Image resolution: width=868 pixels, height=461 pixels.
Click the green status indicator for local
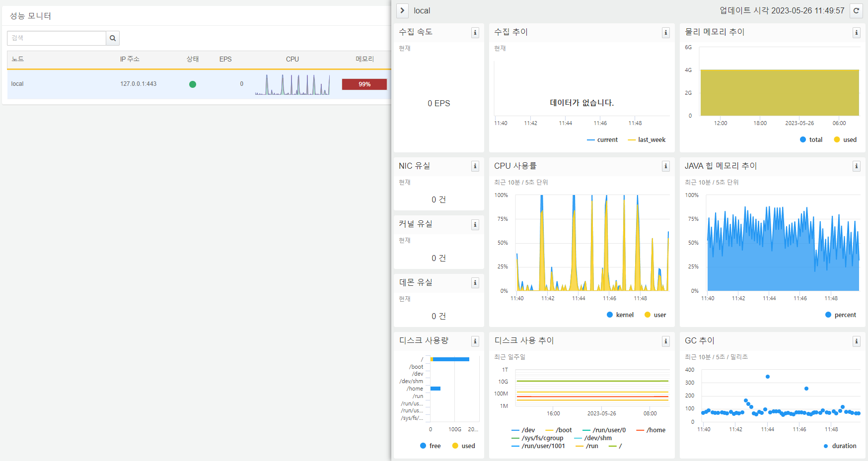click(193, 84)
